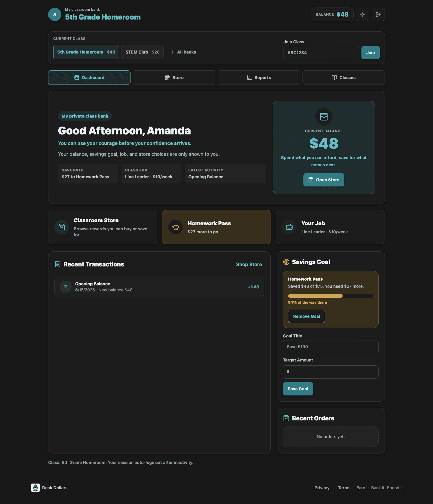Click the My private class bank badge
This screenshot has width=433, height=504.
[x=85, y=116]
